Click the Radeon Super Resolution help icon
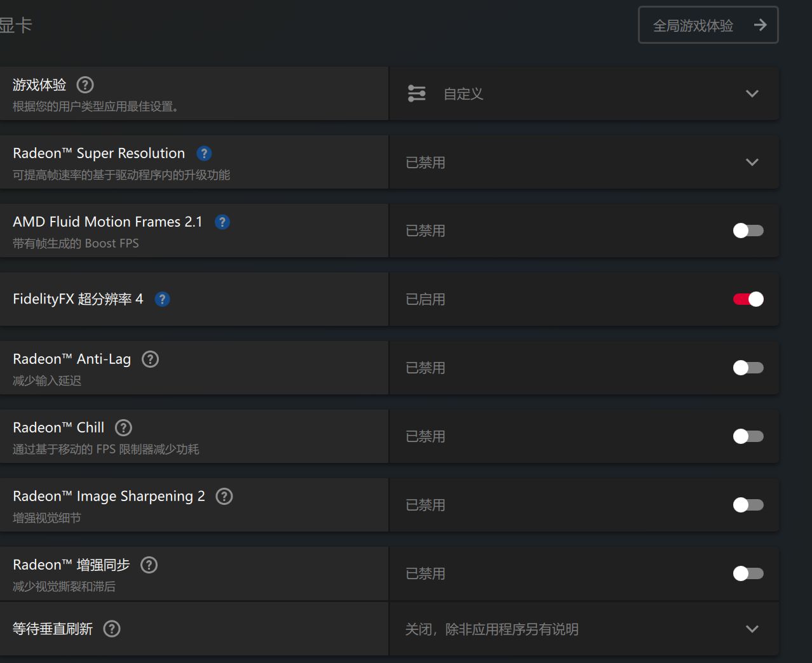 point(204,153)
